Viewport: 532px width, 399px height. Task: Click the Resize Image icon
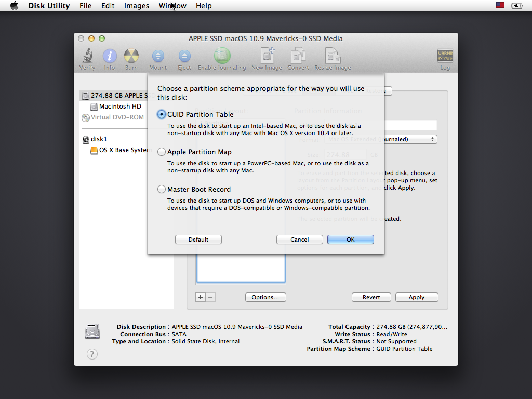click(x=332, y=56)
